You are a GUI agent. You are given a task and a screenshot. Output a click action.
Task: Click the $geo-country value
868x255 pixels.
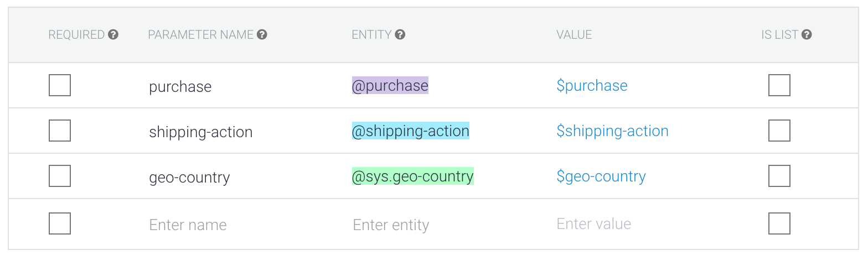click(601, 176)
